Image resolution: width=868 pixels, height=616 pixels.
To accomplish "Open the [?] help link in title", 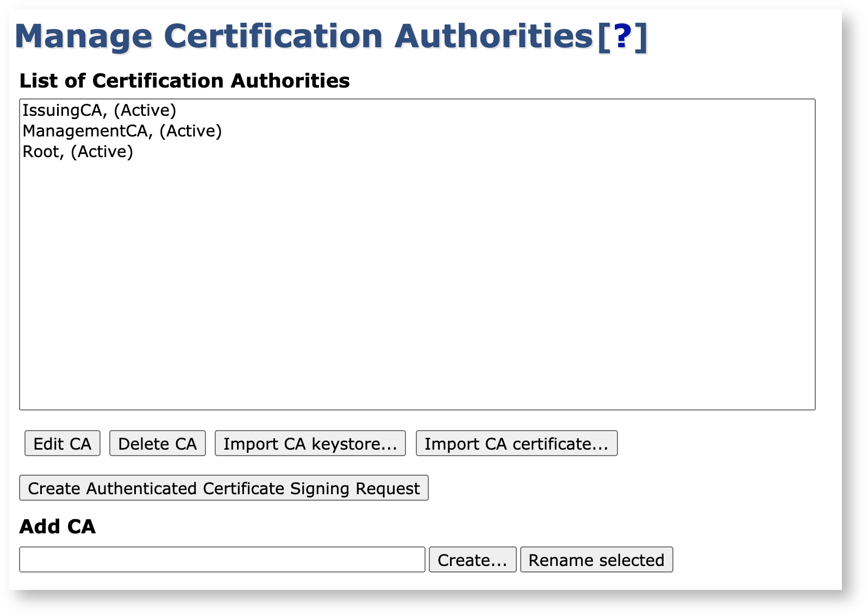I will click(622, 36).
